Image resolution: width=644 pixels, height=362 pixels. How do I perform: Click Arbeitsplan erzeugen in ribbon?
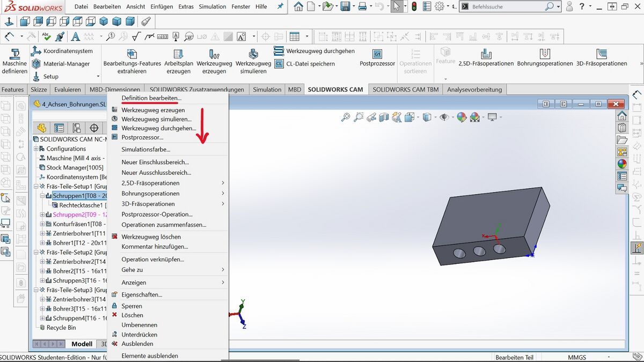pos(178,54)
